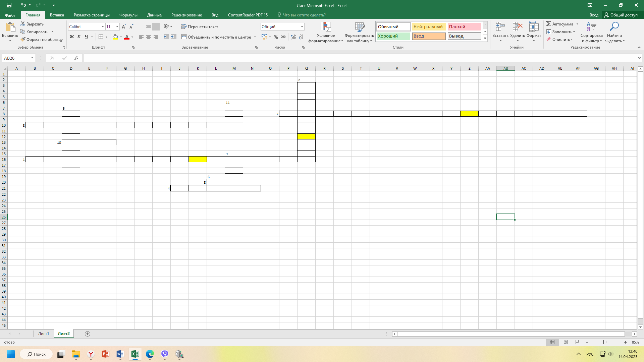Click the AutoSum (Автосумма) sigma icon

point(549,24)
